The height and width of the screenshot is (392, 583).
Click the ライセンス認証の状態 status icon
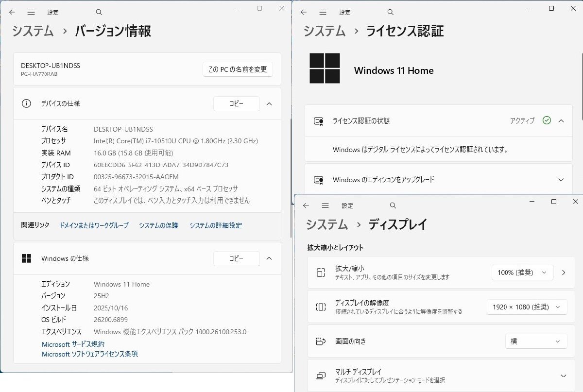320,121
